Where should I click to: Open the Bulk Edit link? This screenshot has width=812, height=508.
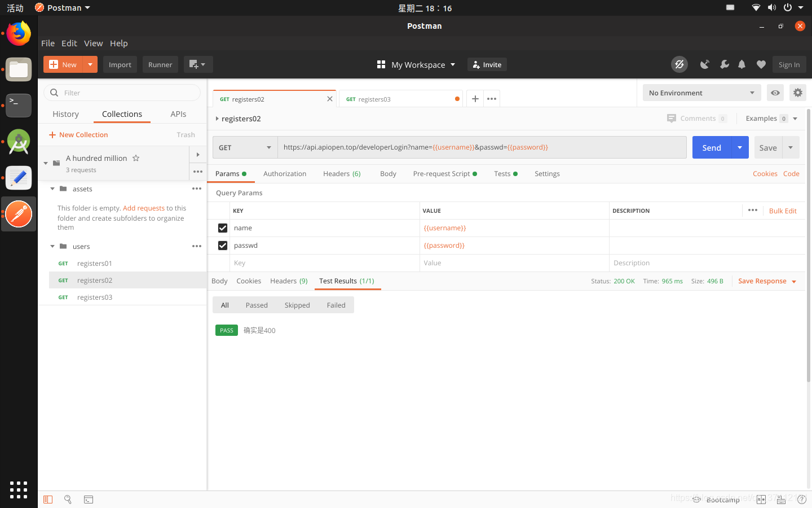pyautogui.click(x=783, y=211)
